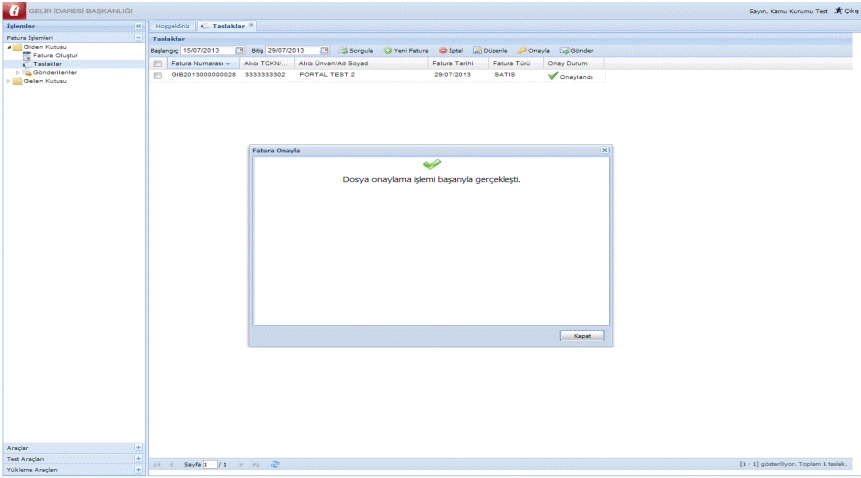The height and width of the screenshot is (478, 861).
Task: Select Fatura Oluştur in the tree
Action: [x=55, y=55]
